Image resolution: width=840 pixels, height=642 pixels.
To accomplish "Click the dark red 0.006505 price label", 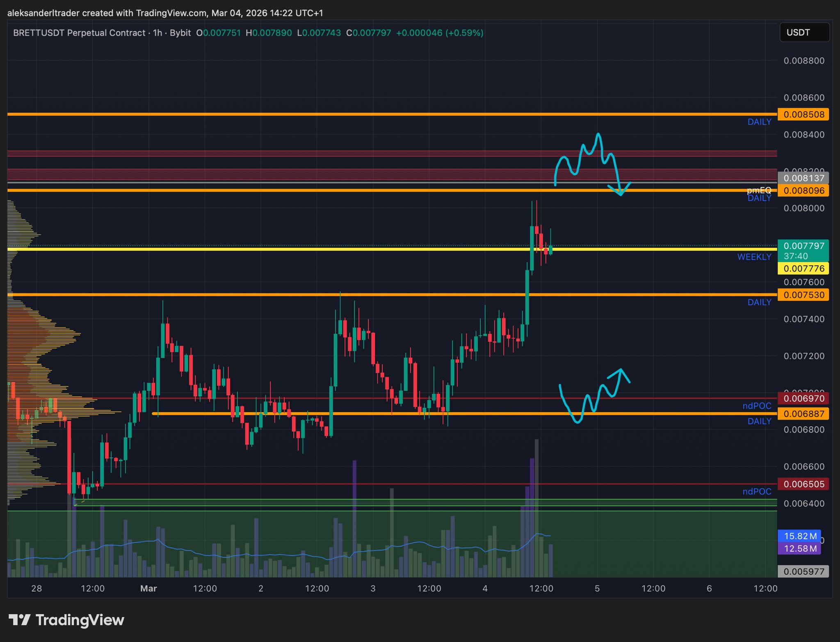I will 803,484.
